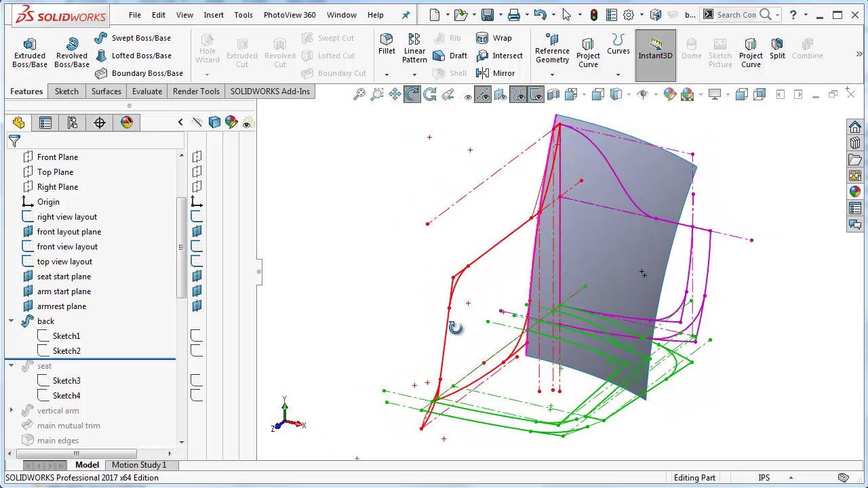Open the File menu
This screenshot has width=868, height=488.
click(x=135, y=15)
